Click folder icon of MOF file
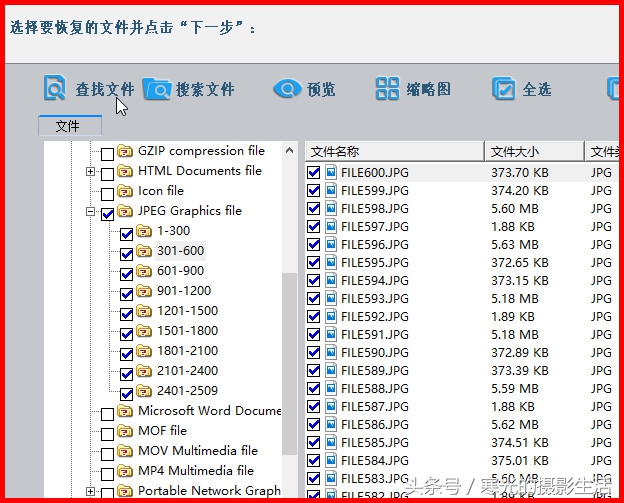 pos(125,431)
